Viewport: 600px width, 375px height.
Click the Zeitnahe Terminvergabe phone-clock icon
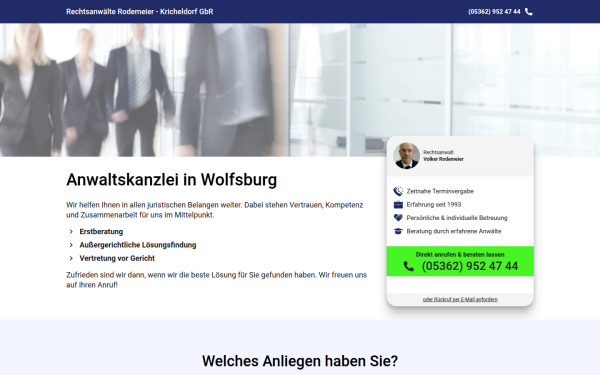tap(398, 191)
